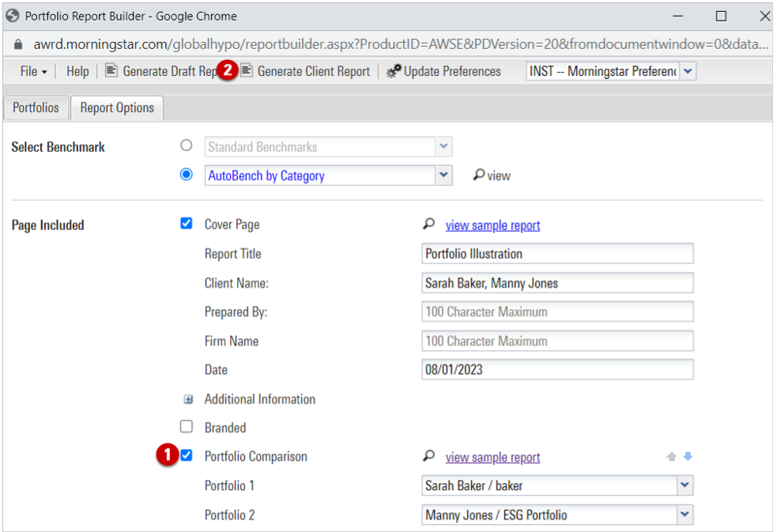Click the Report Title input field

[557, 254]
